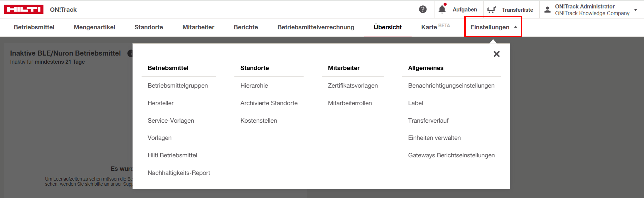Click the Hilti logo

click(24, 10)
